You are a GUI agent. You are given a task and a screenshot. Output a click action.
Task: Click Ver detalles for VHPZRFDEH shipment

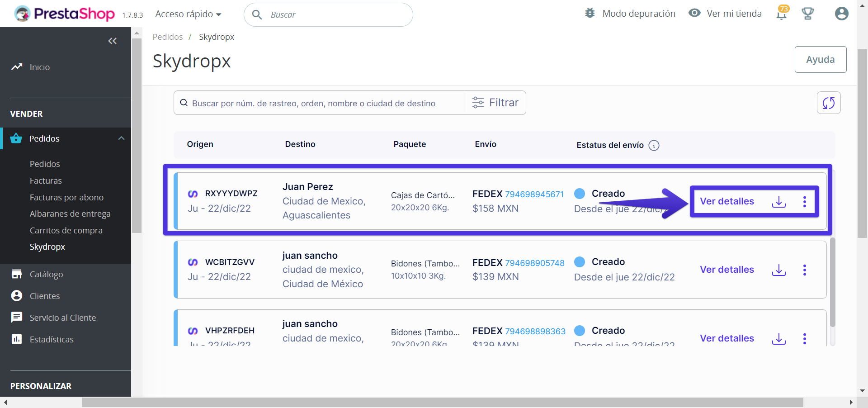pyautogui.click(x=727, y=338)
